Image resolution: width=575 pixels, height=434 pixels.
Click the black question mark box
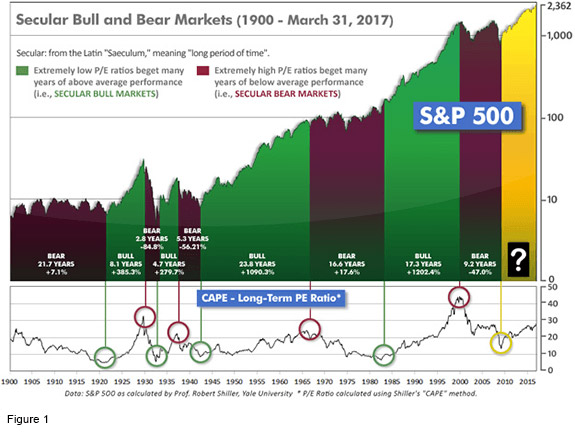[518, 259]
